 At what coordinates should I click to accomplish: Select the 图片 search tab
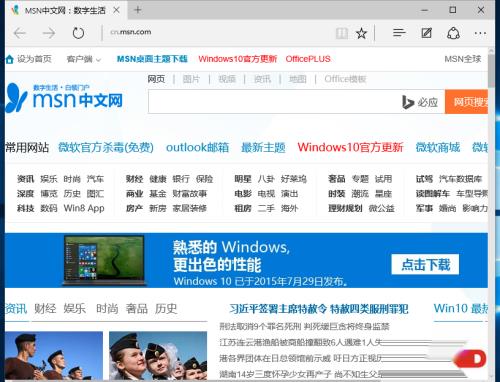click(x=191, y=79)
